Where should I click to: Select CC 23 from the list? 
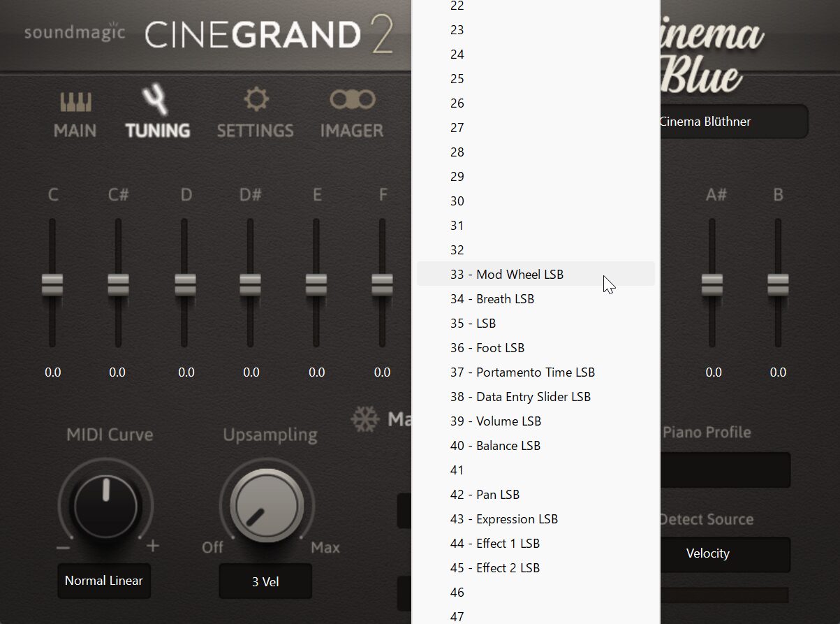(536, 30)
